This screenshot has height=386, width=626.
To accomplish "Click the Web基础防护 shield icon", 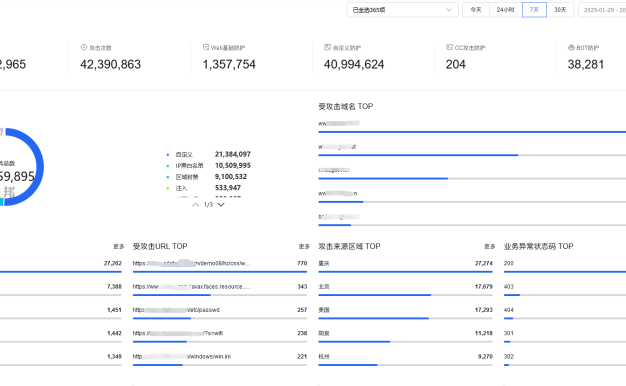I will click(206, 47).
